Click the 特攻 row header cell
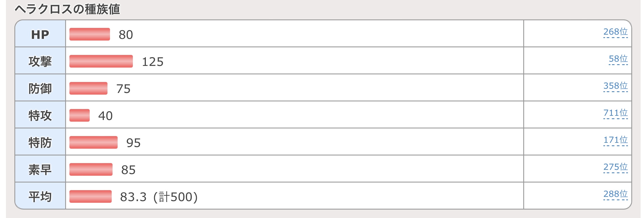 (x=40, y=115)
